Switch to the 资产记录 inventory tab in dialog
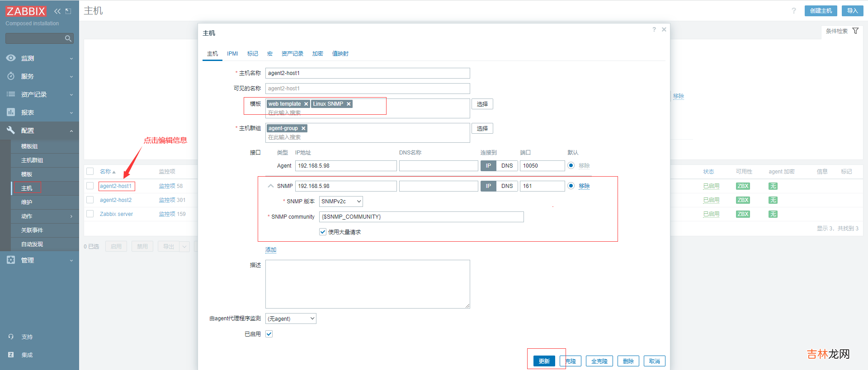Viewport: 868px width, 370px height. [x=292, y=54]
